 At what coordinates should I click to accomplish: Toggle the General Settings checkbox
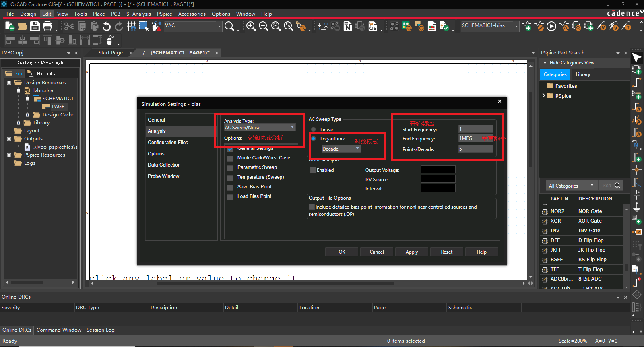230,149
